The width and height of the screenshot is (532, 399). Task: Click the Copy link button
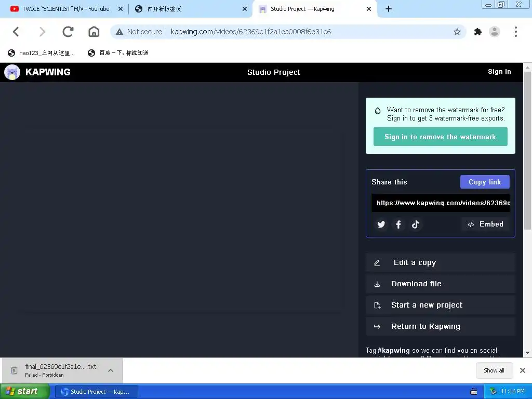[485, 182]
